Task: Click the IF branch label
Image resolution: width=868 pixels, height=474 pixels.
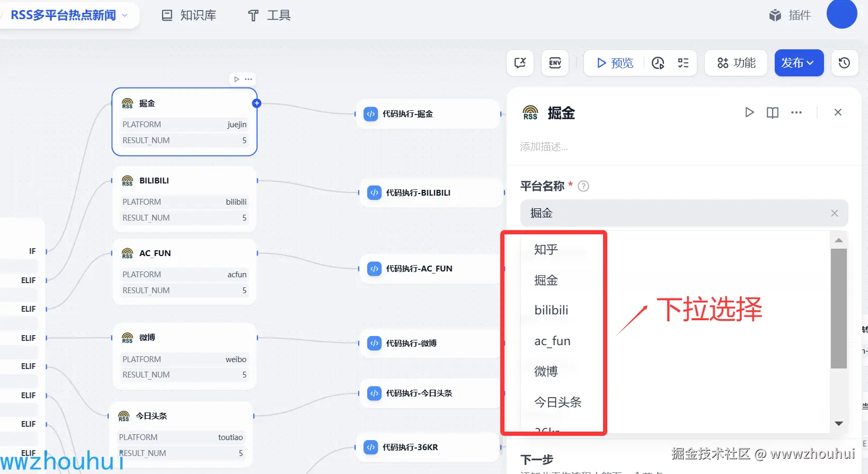Action: click(32, 251)
